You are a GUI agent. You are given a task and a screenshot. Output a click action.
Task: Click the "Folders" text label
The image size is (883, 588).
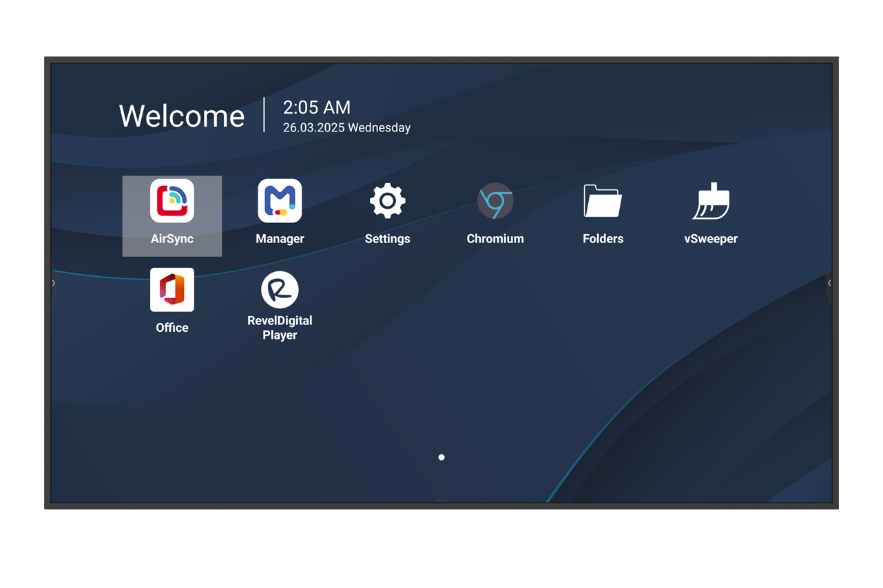[x=603, y=239]
